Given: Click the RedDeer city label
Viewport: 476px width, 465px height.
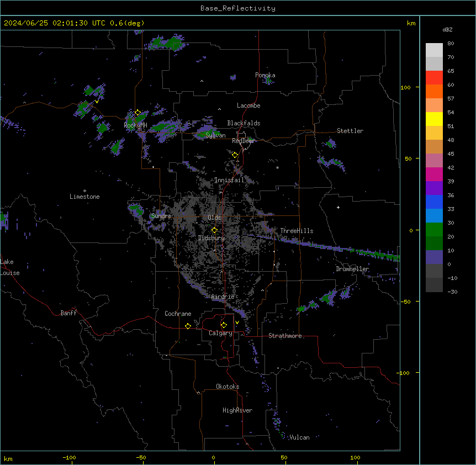Looking at the screenshot, I should coord(243,141).
